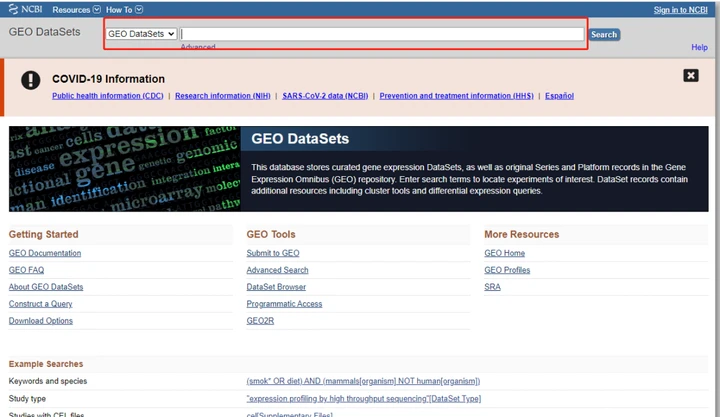The image size is (720, 417).
Task: Open SARS-CoV-2 data (NCBI)
Action: [325, 96]
